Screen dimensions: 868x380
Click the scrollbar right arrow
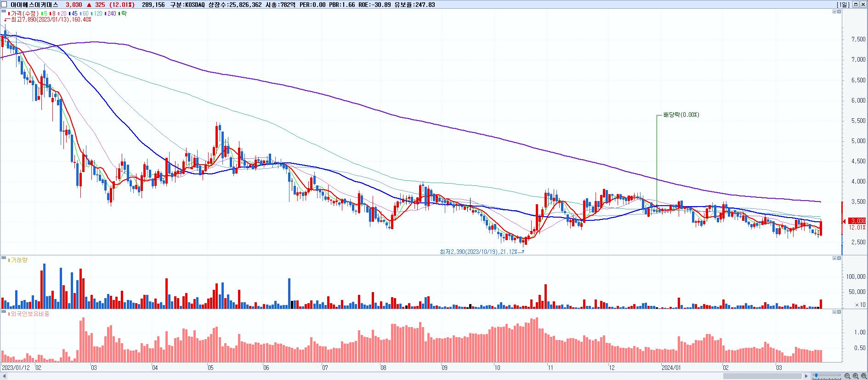[x=806, y=376]
